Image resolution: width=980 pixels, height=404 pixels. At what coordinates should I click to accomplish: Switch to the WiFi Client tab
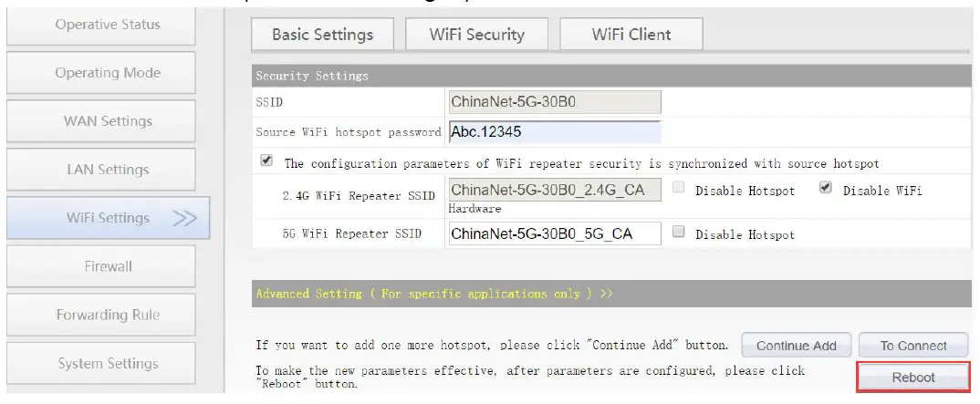(631, 35)
